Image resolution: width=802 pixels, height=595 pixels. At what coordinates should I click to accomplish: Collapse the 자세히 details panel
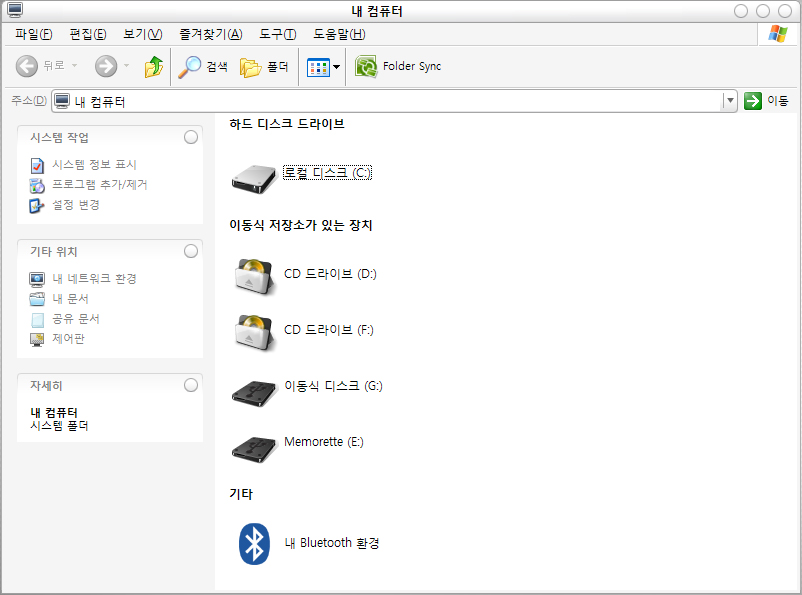click(x=191, y=385)
